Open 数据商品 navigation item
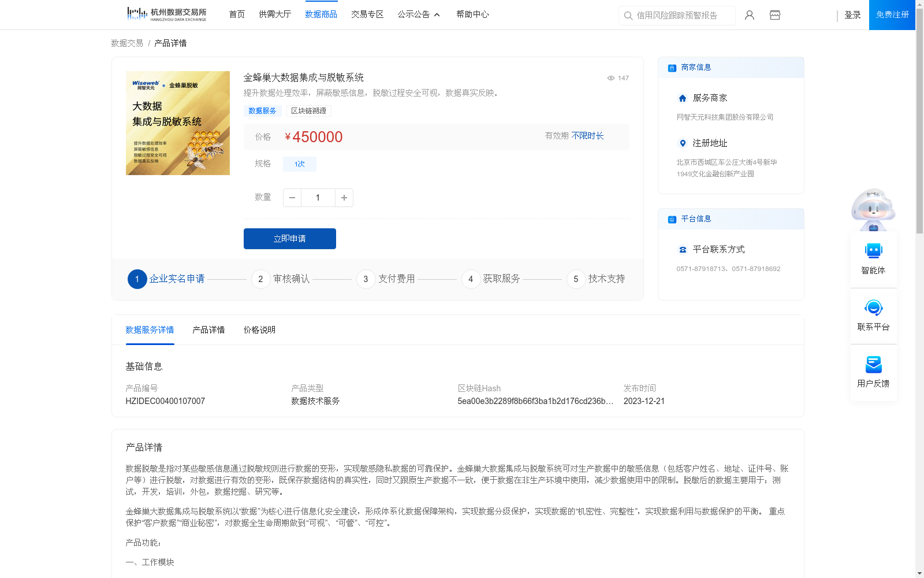Screen dimensions: 924x578 (x=321, y=14)
